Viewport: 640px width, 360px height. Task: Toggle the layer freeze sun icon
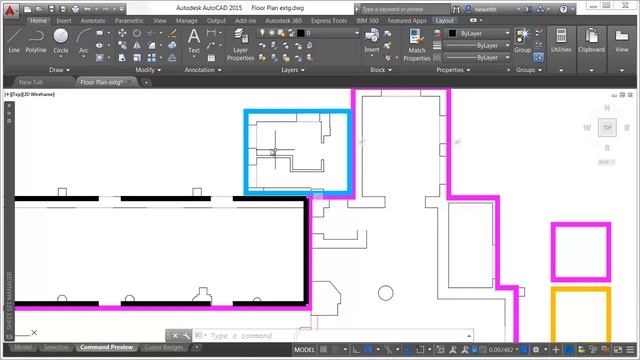pyautogui.click(x=272, y=33)
